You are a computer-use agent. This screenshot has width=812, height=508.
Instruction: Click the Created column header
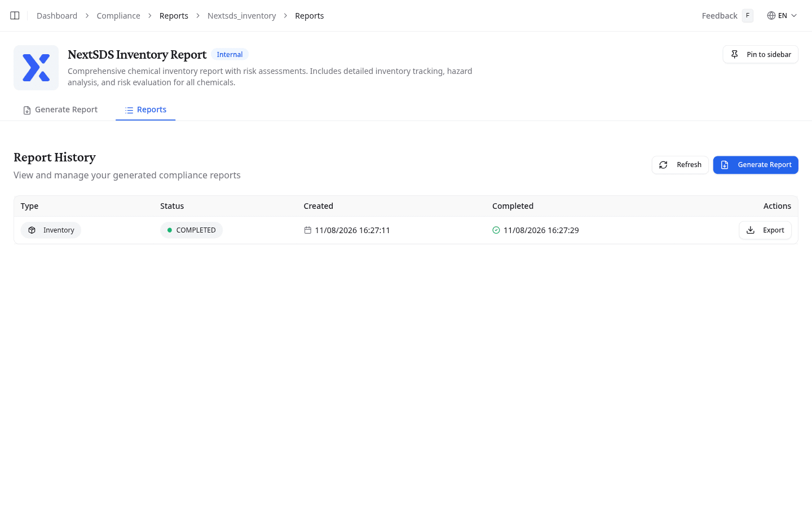coord(319,206)
